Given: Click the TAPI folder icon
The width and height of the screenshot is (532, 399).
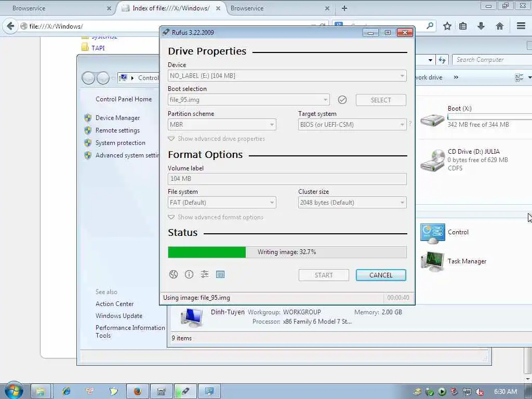Looking at the screenshot, I should pos(85,47).
